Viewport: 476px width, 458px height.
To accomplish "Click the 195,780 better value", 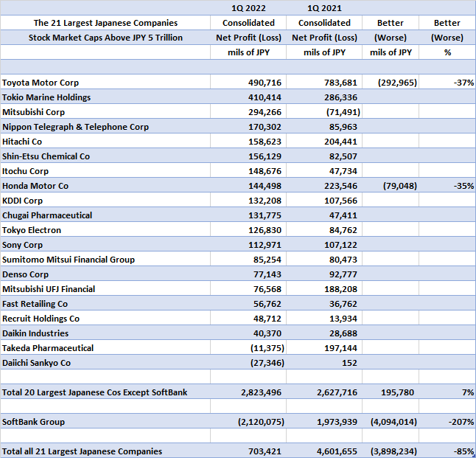I will pos(397,392).
